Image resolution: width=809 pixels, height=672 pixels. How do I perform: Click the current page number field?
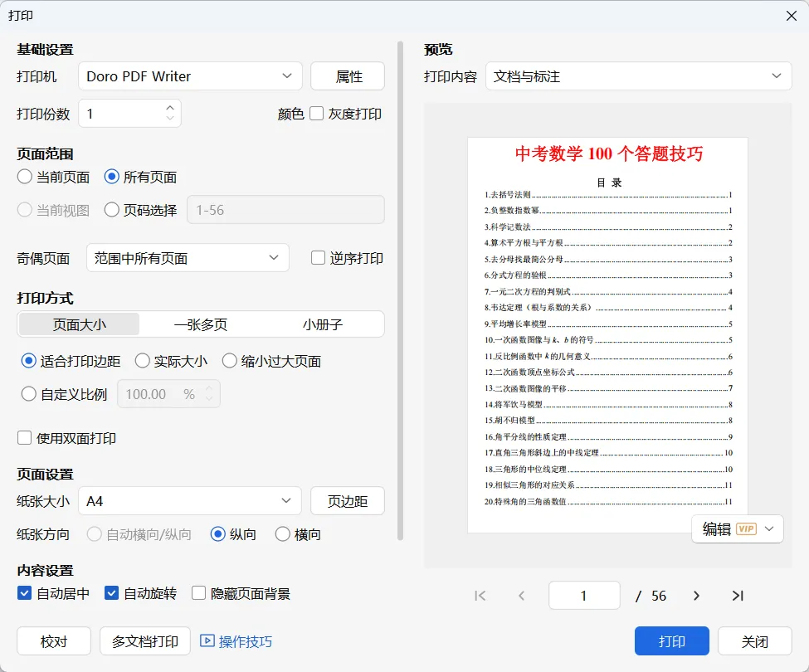coord(584,596)
